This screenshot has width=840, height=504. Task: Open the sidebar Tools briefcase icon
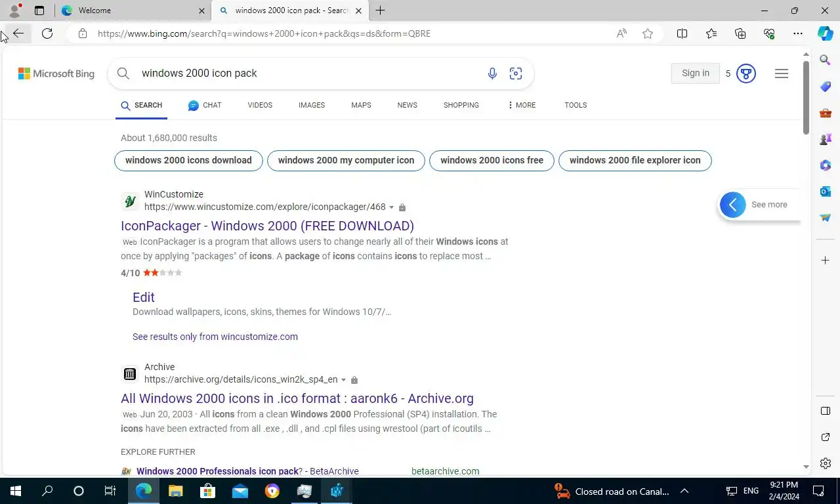click(826, 113)
